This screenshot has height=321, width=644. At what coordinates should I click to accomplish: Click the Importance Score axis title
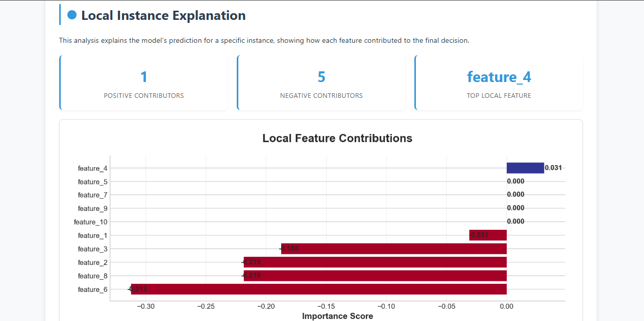(x=337, y=316)
